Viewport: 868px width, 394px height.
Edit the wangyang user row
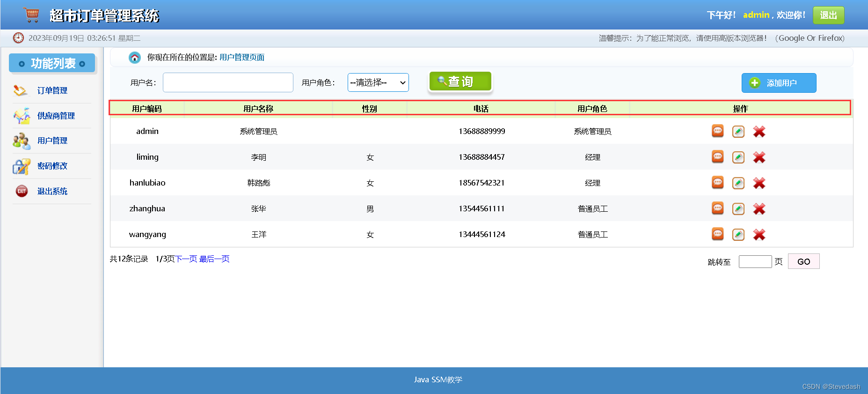pos(738,235)
